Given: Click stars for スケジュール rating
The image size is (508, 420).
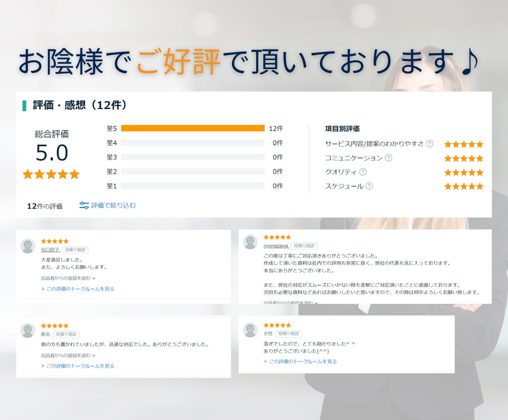Looking at the screenshot, I should pyautogui.click(x=464, y=186).
